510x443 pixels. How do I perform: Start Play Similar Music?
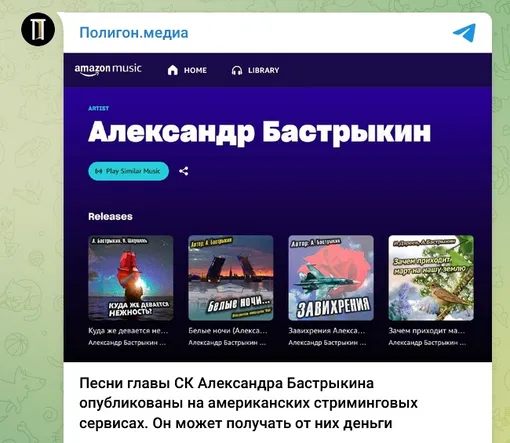[x=129, y=171]
